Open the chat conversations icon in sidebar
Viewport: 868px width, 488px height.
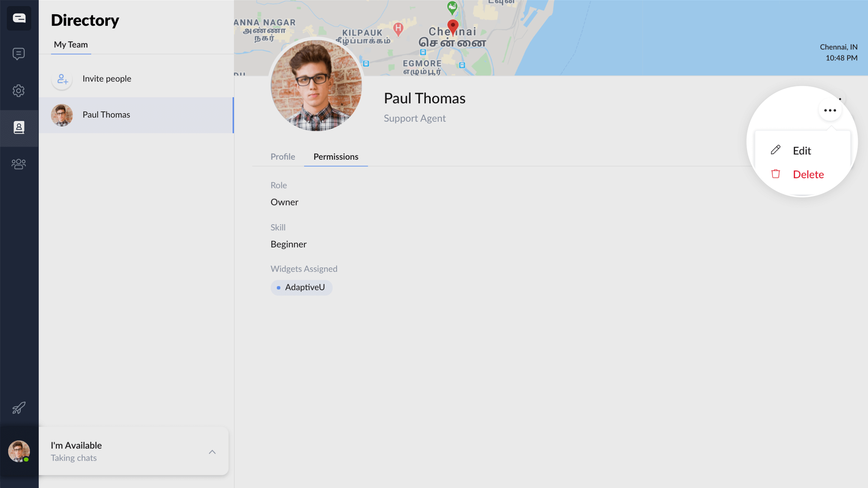[x=19, y=54]
